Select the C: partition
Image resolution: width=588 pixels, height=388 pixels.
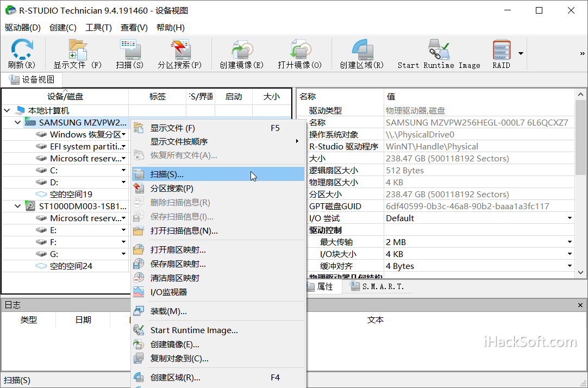[x=54, y=171]
